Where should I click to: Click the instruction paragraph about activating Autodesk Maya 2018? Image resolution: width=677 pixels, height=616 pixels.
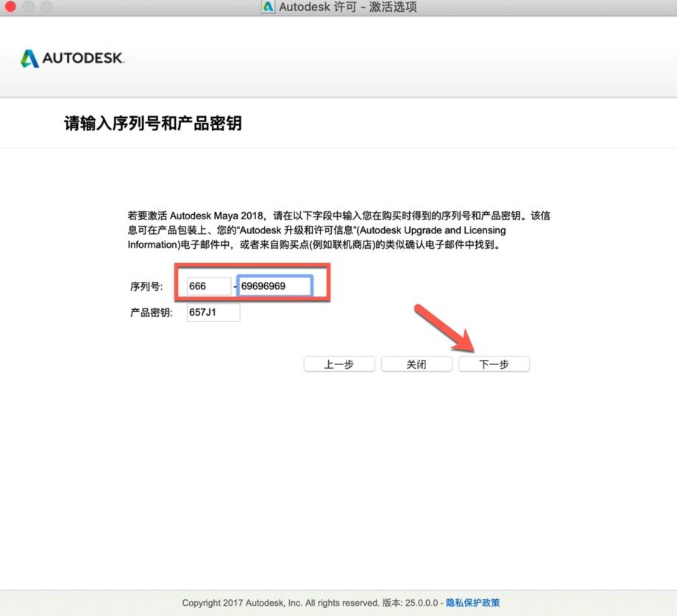click(x=339, y=230)
